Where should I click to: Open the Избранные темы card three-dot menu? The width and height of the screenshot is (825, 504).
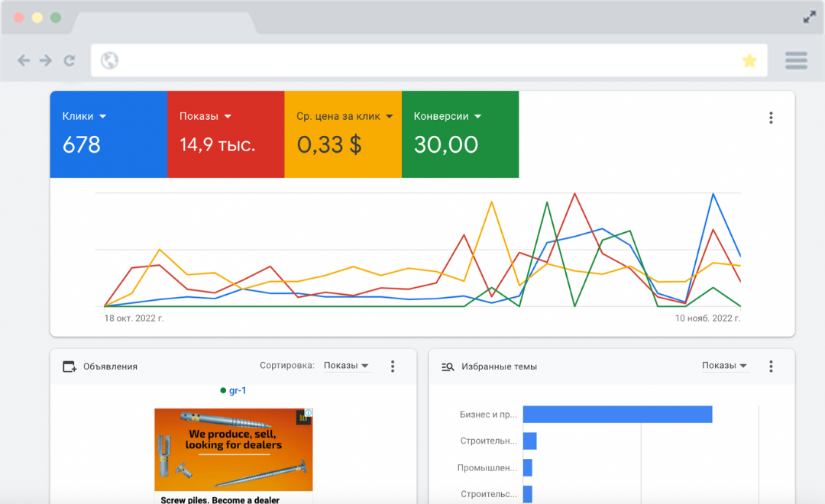(x=771, y=366)
